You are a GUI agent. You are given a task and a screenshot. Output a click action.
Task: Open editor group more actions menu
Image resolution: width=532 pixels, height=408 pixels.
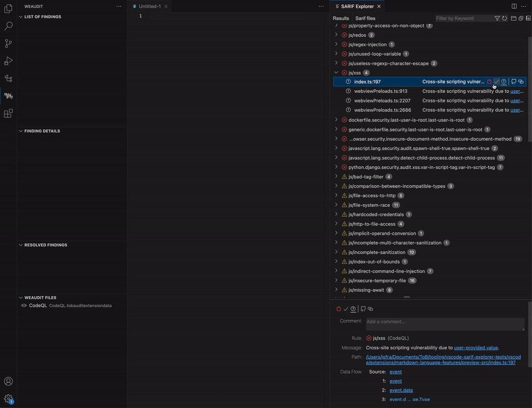click(x=321, y=6)
